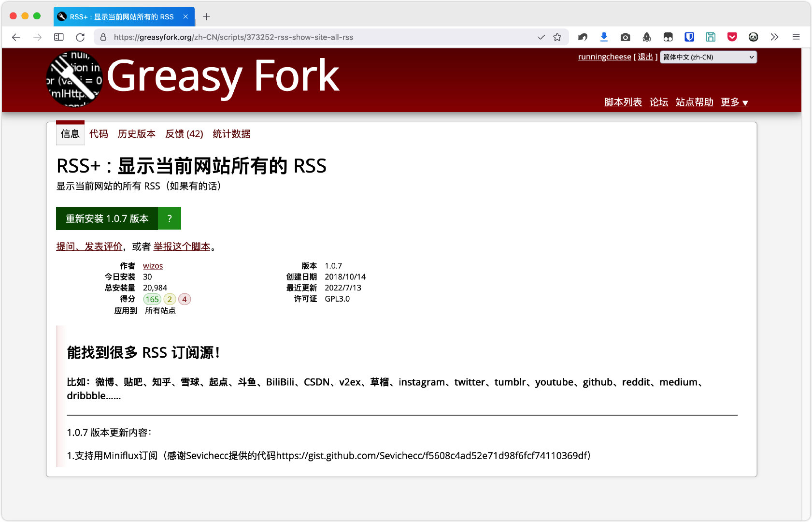Reload the current page
The image size is (812, 522).
click(80, 37)
